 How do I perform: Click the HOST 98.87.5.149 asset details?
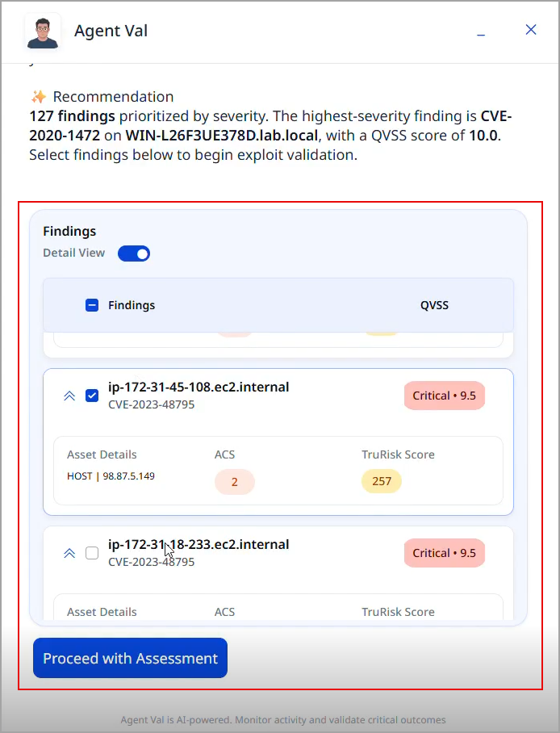[111, 476]
